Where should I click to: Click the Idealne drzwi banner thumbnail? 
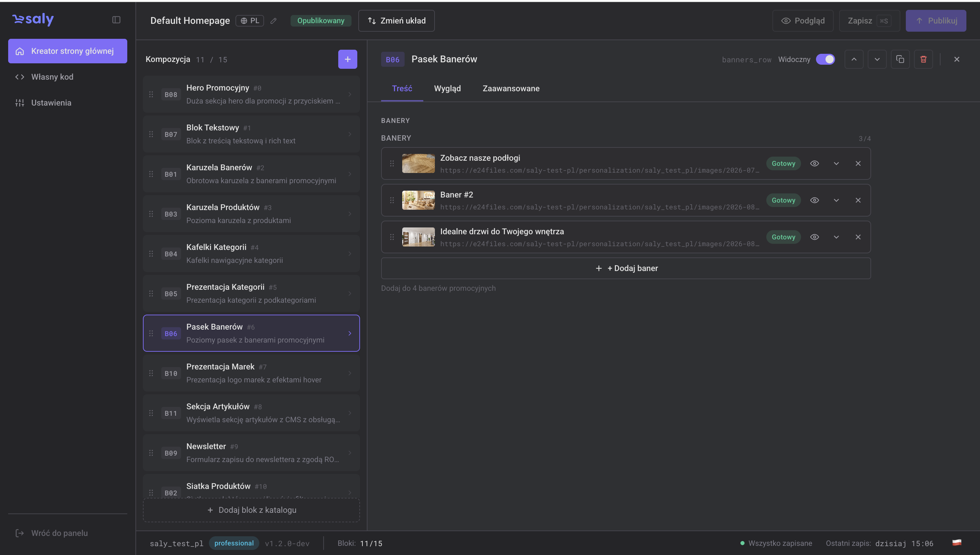pyautogui.click(x=418, y=237)
